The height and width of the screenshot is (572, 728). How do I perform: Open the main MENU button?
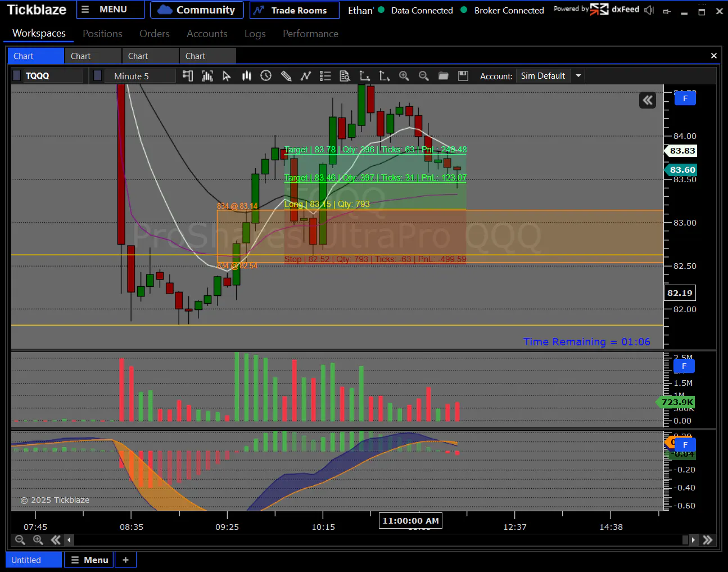110,10
